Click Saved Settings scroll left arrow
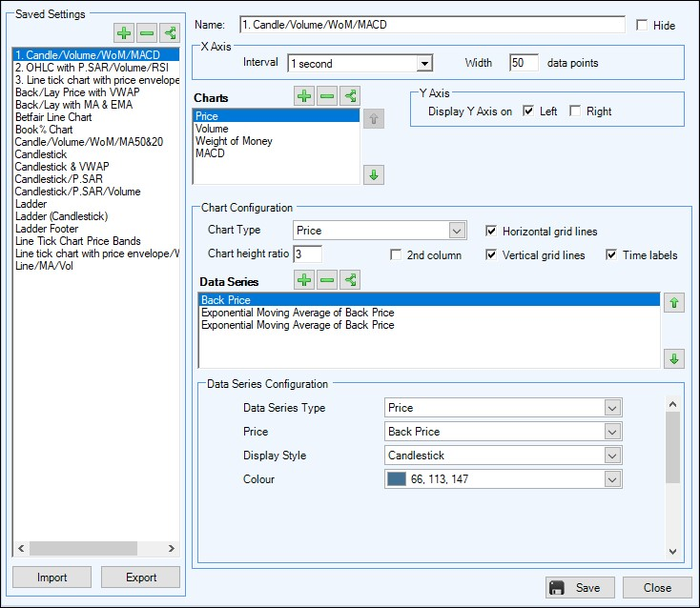Screen dimensions: 700x608 [21, 548]
